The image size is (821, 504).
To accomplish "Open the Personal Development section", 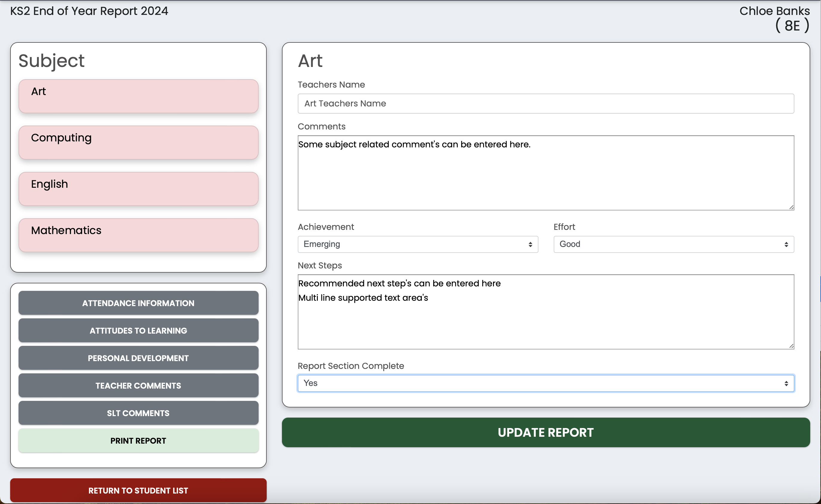I will 138,358.
